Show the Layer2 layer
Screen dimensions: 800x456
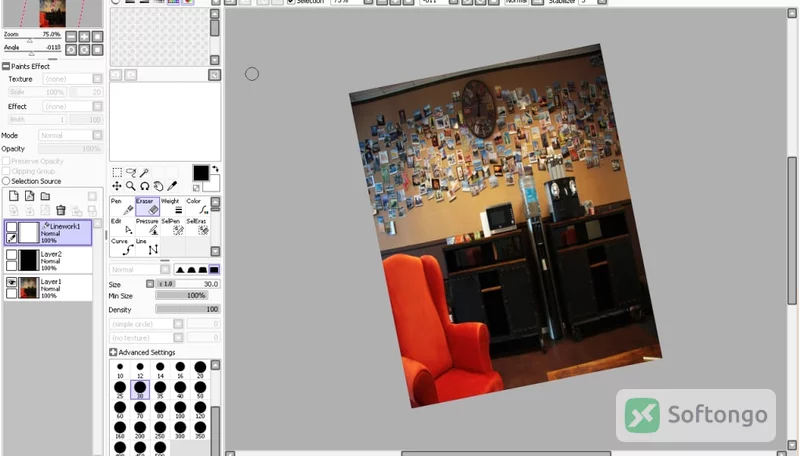point(11,255)
